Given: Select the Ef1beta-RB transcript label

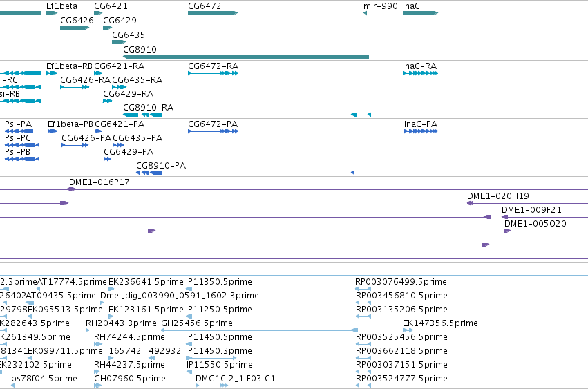Looking at the screenshot, I should point(69,66).
